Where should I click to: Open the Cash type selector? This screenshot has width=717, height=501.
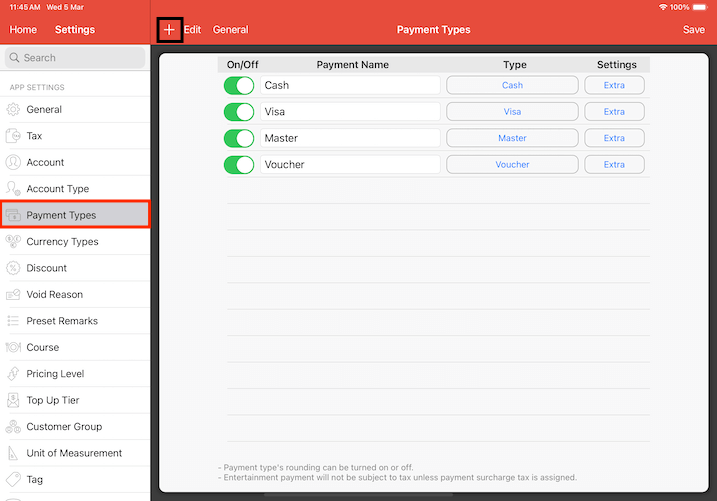pyautogui.click(x=512, y=86)
